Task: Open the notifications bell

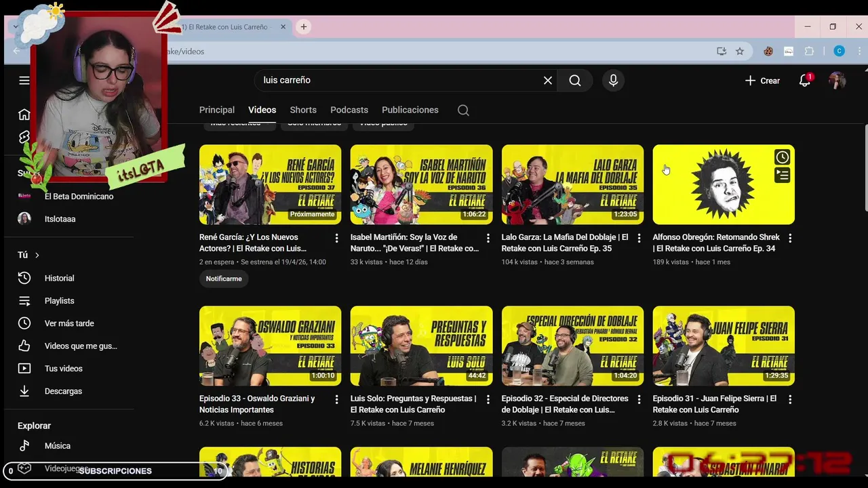Action: (x=805, y=81)
